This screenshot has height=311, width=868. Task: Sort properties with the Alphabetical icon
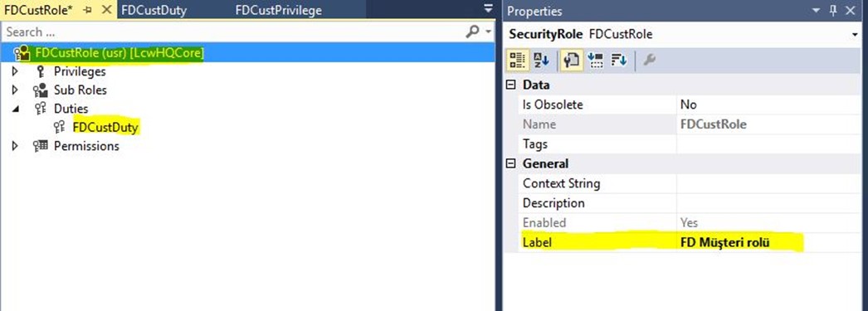click(540, 61)
